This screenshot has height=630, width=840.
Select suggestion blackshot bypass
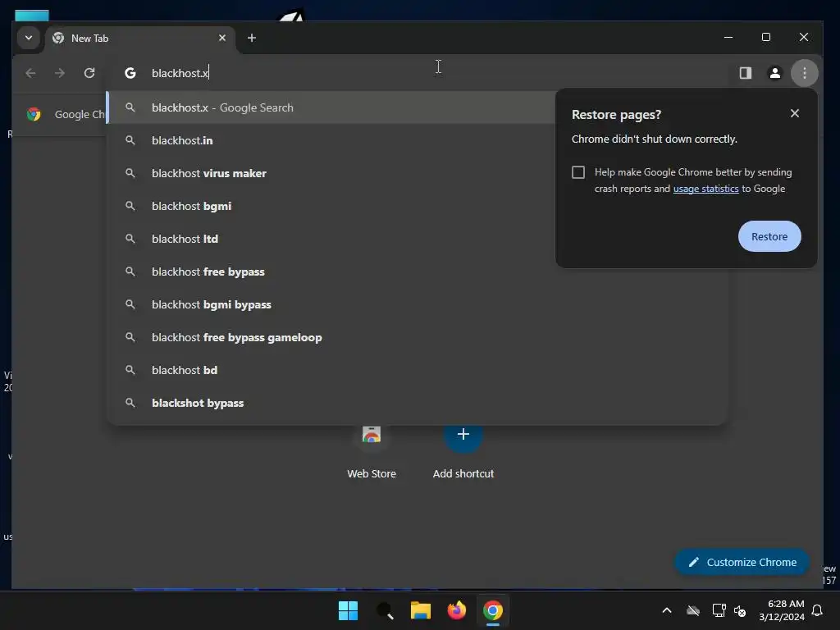[417, 403]
